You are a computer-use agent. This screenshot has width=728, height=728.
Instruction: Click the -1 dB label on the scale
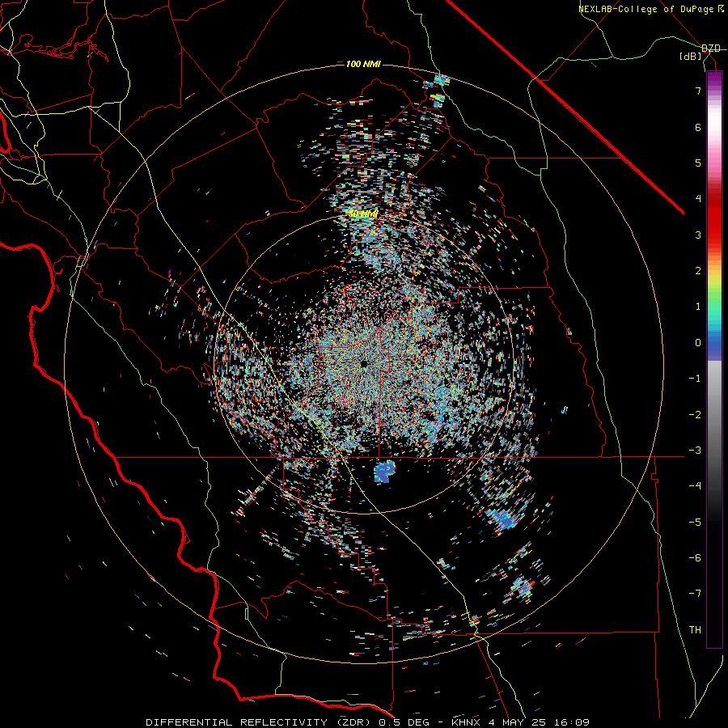(x=695, y=379)
